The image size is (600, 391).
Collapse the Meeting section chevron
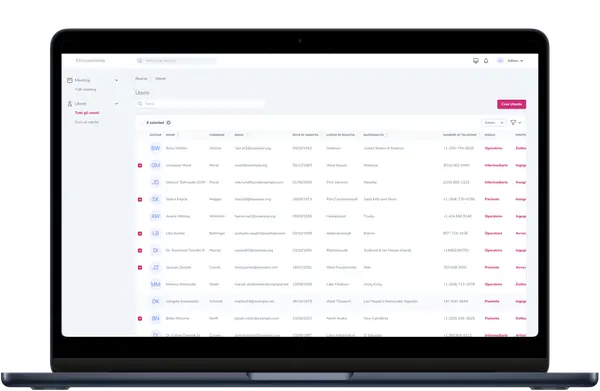116,80
